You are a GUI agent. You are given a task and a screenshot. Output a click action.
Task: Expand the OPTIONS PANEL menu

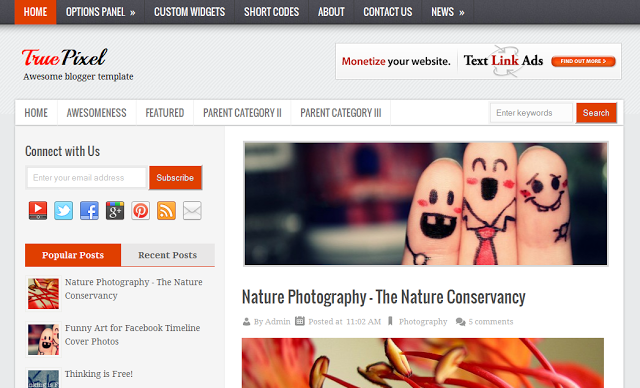pyautogui.click(x=100, y=12)
